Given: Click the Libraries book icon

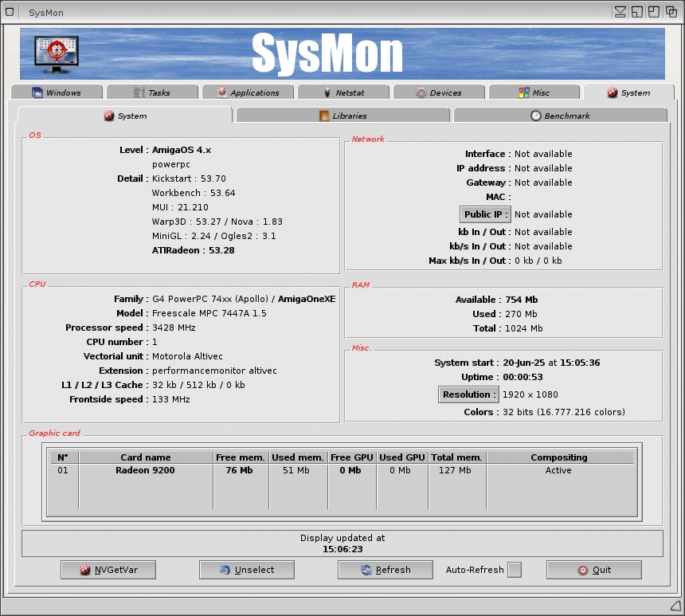Looking at the screenshot, I should pos(324,116).
